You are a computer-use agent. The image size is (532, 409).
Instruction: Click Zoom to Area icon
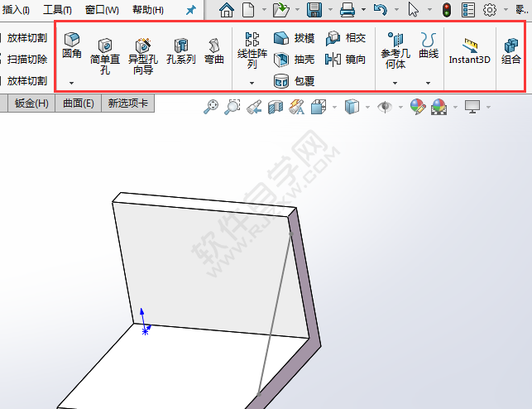[x=232, y=107]
